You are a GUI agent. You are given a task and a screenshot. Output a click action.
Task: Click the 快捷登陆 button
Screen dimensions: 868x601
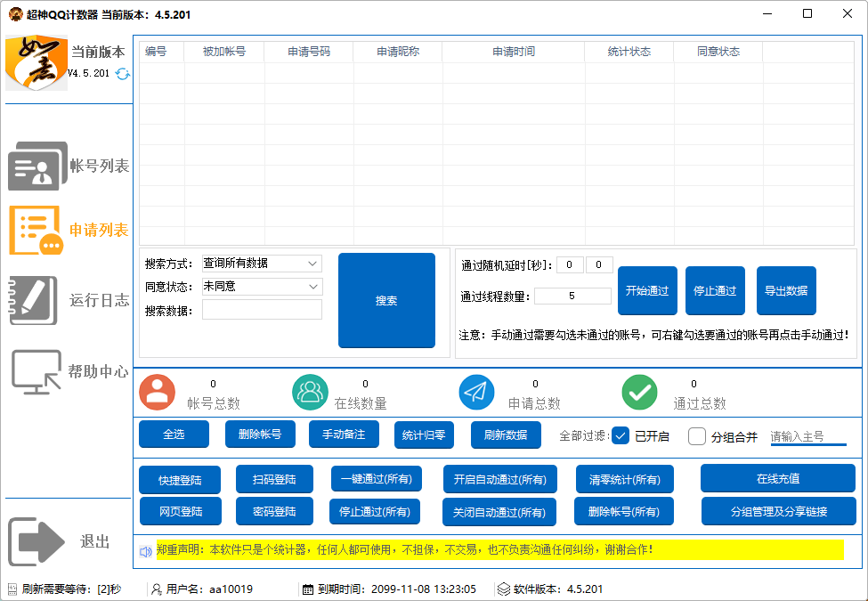(x=180, y=480)
